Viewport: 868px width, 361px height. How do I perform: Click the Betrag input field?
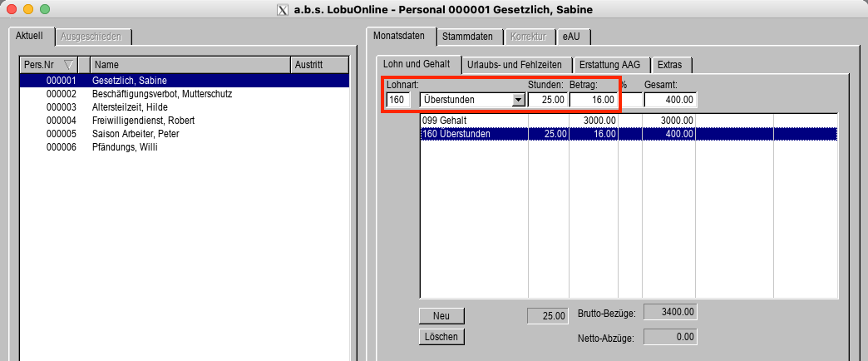point(594,100)
